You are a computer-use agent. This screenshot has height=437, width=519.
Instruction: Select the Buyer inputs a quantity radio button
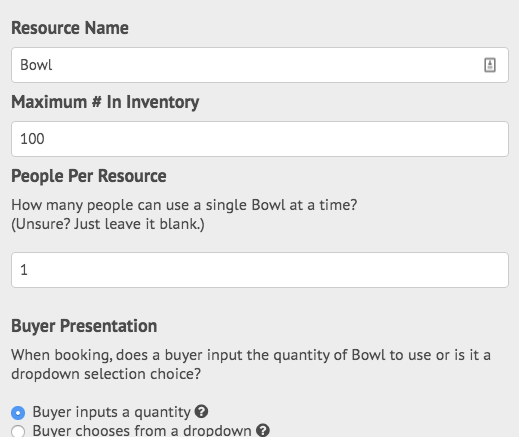tap(18, 413)
